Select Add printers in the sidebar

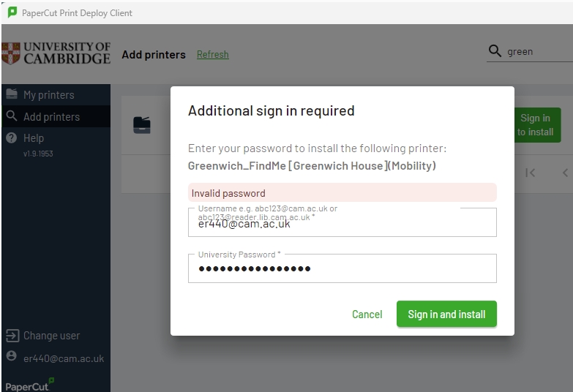pos(51,116)
